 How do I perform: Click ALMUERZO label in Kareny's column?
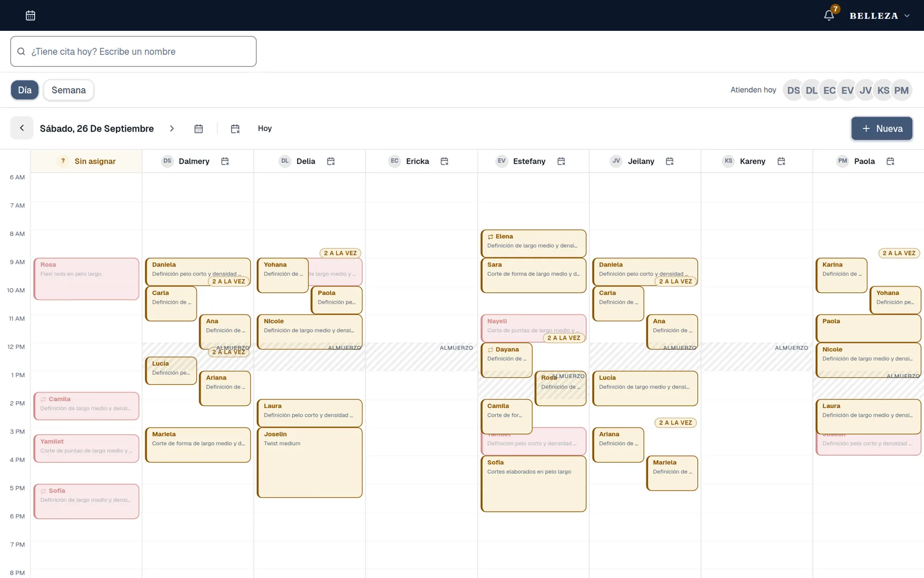click(791, 348)
